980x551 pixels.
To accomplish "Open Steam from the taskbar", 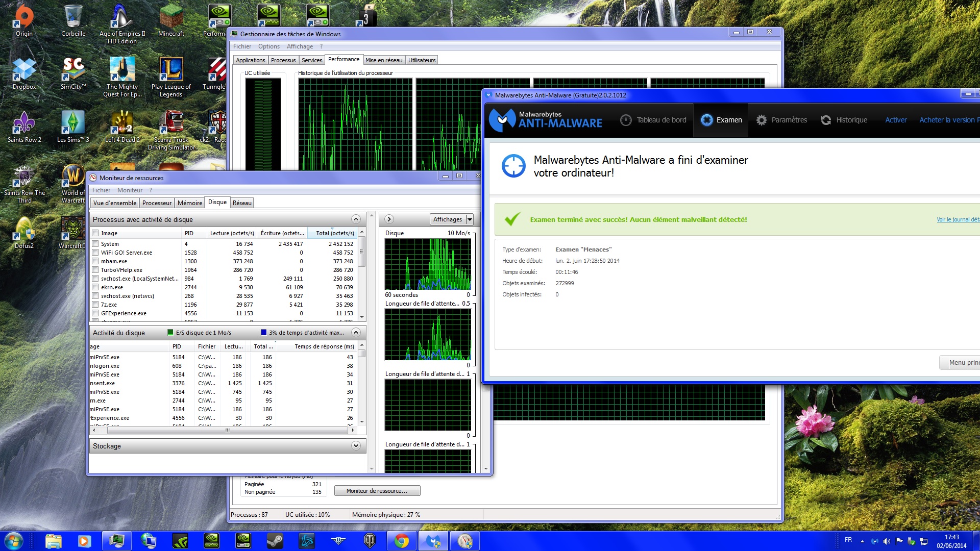I will [275, 541].
